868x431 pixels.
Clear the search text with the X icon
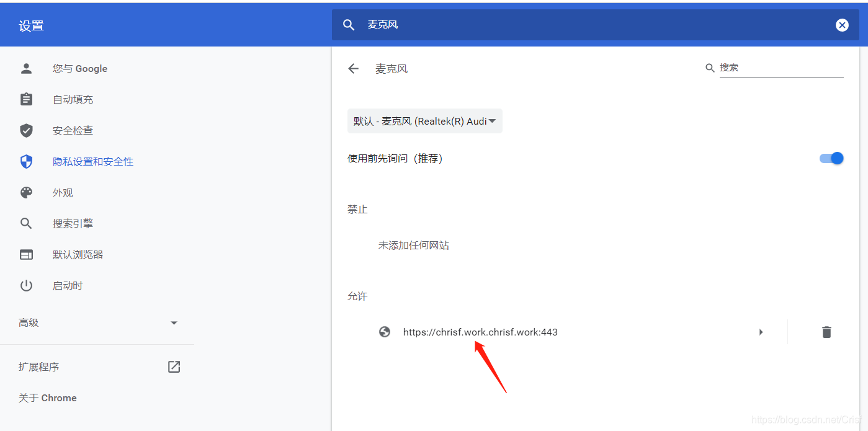pos(842,25)
